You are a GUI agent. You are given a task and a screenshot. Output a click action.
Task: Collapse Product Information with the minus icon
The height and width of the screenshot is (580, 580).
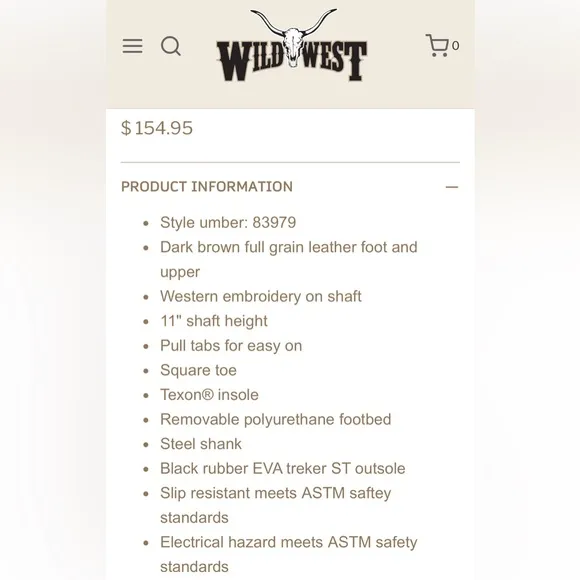(x=452, y=187)
